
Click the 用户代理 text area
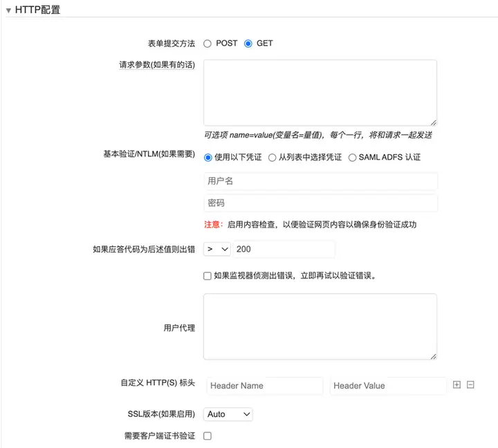pyautogui.click(x=320, y=327)
